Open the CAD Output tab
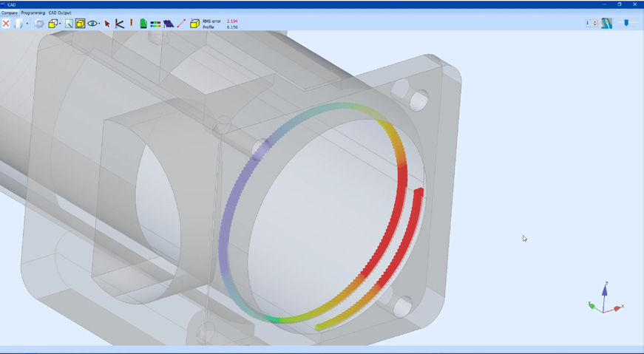644x354 pixels. [60, 13]
